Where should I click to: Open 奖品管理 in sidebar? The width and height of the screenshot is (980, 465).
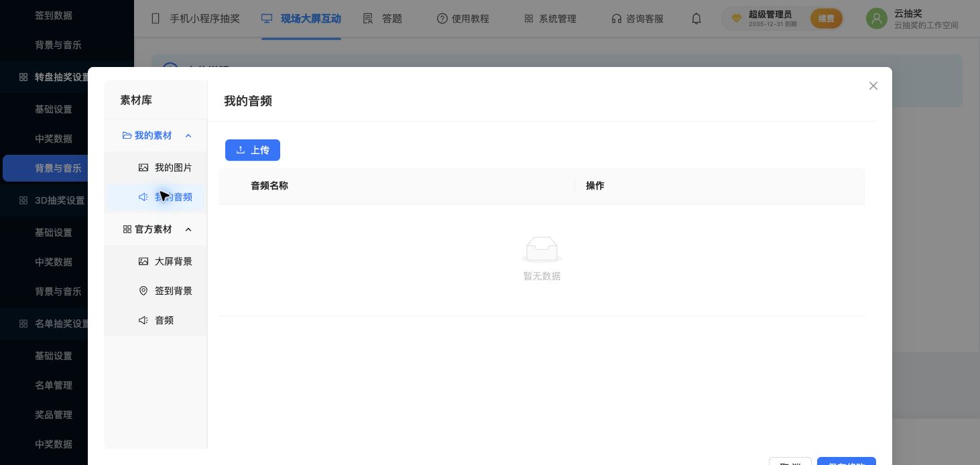coord(54,415)
